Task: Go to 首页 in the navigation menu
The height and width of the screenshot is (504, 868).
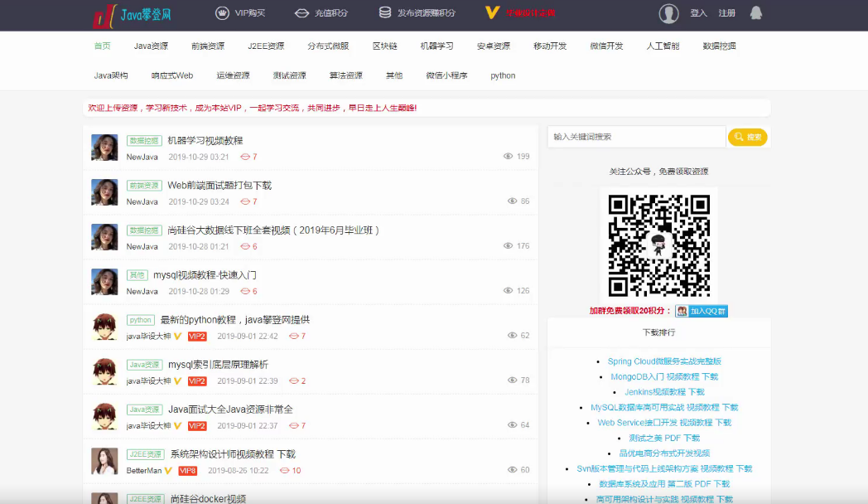Action: tap(102, 46)
